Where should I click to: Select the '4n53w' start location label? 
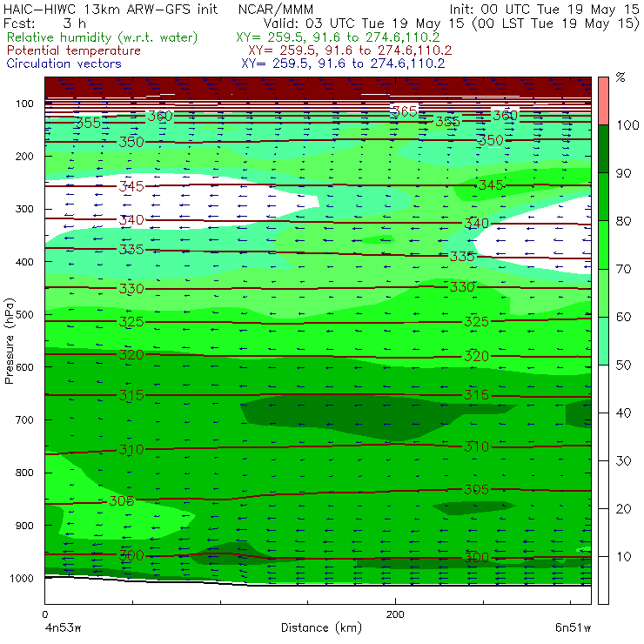pyautogui.click(x=63, y=628)
